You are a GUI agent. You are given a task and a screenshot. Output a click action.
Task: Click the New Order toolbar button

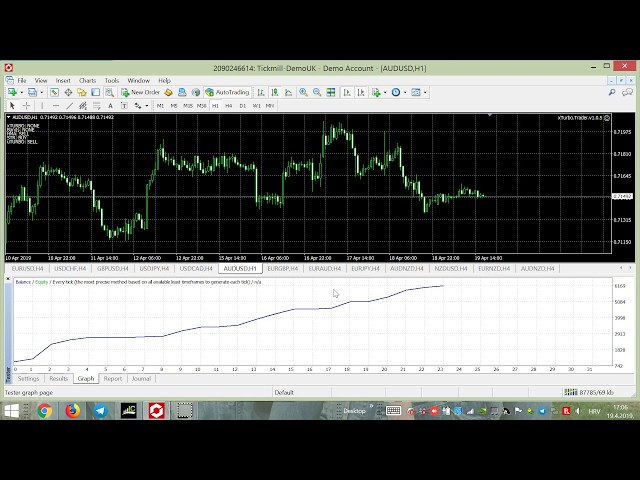(141, 92)
